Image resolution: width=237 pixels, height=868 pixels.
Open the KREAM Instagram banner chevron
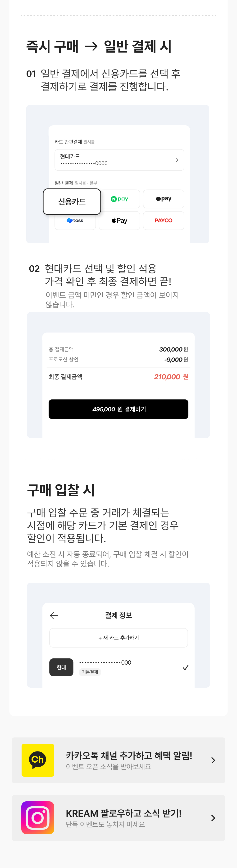[213, 818]
